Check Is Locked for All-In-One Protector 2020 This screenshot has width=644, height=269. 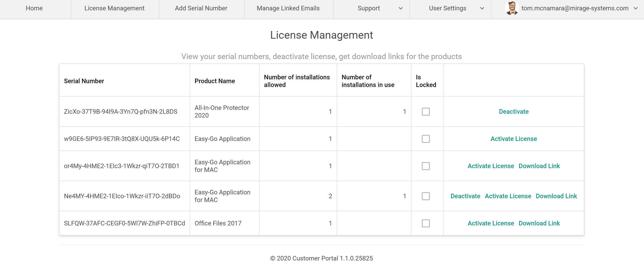(x=426, y=112)
